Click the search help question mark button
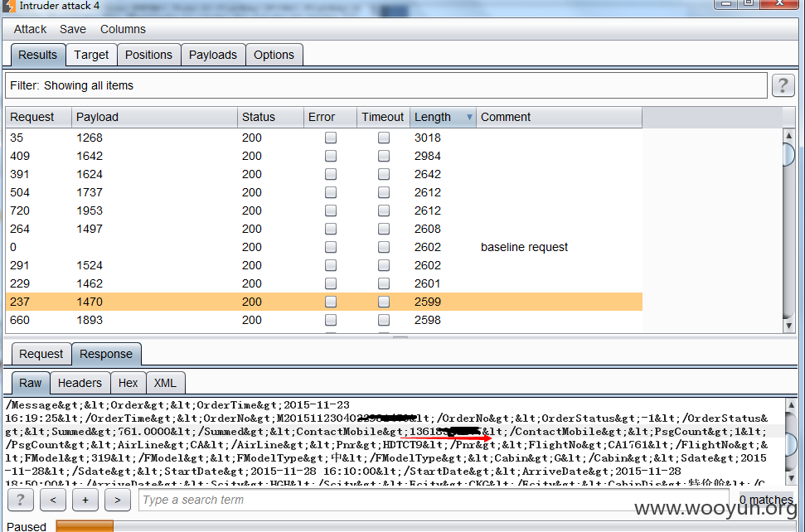Viewport: 805px width, 532px height. [21, 500]
